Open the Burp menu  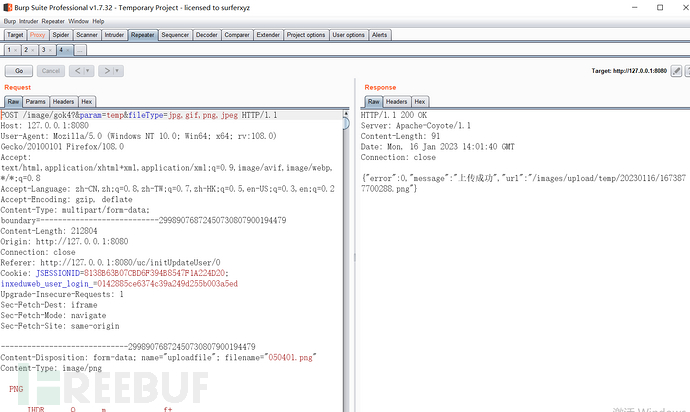point(10,21)
